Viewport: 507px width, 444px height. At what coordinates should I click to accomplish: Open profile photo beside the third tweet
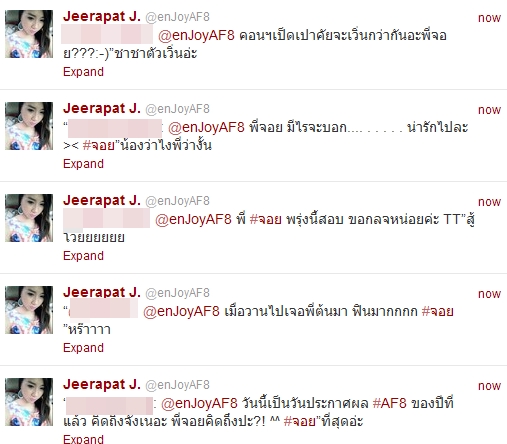29,218
